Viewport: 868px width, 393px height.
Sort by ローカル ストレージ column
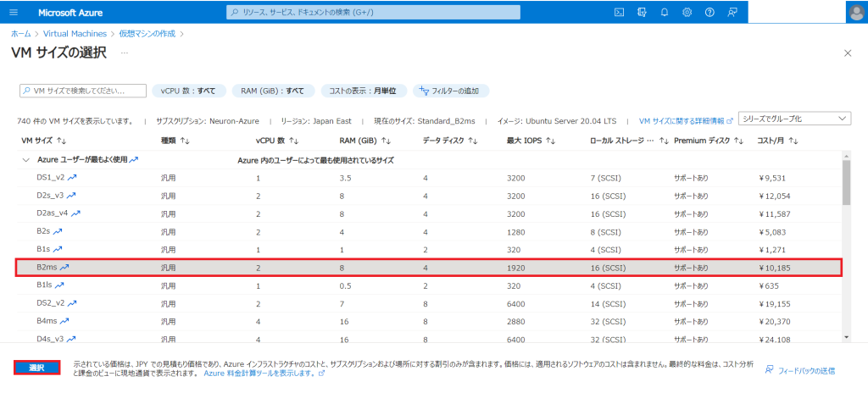pos(630,141)
